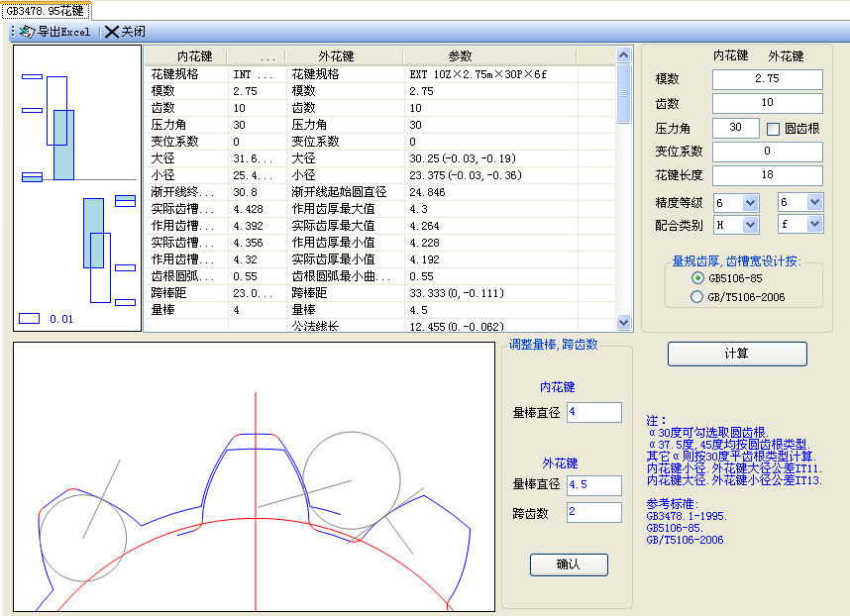Select the 4.428 实际齿槽 value

257,209
